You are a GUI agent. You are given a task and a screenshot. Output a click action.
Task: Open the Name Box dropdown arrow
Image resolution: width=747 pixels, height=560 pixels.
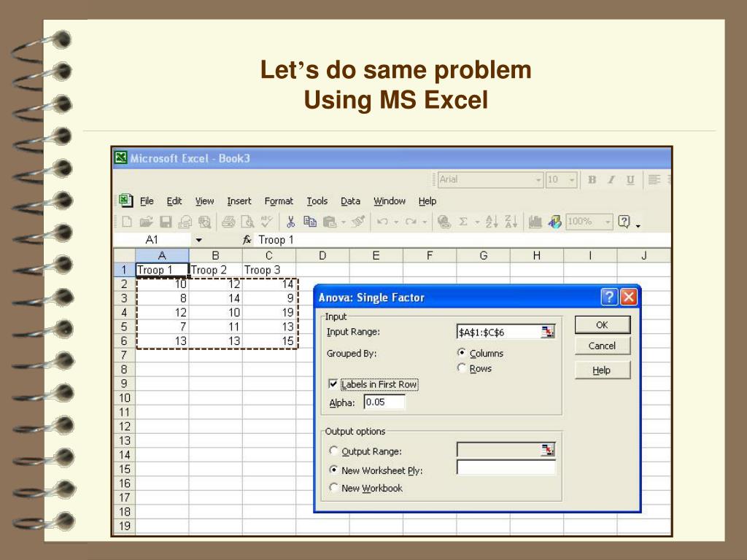pos(198,240)
